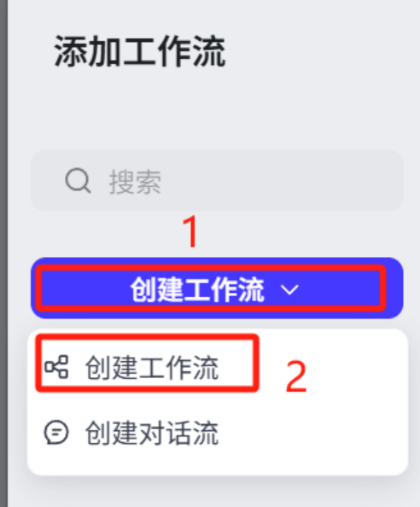Click the 添加工作流 panel heading
Image resolution: width=420 pixels, height=507 pixels.
(x=140, y=51)
